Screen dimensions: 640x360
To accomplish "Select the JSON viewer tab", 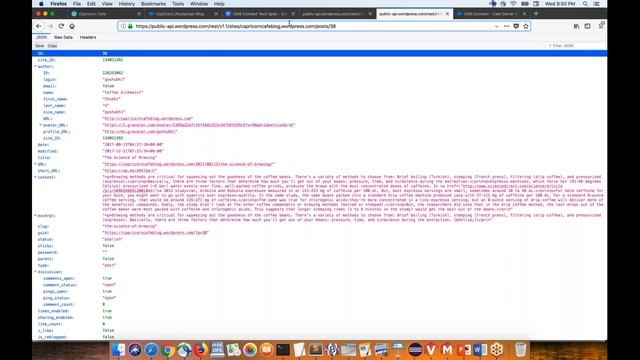I will 41,37.
